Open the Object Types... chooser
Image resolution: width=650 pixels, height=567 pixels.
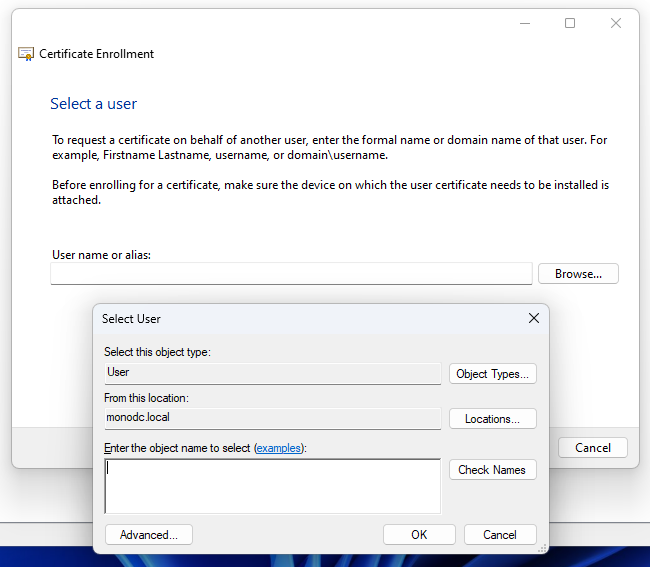(492, 374)
